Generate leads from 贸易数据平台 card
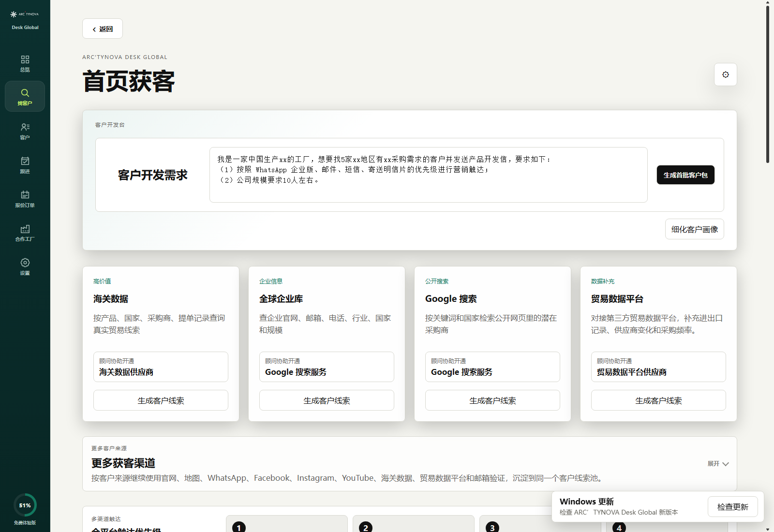This screenshot has height=532, width=774. click(658, 400)
